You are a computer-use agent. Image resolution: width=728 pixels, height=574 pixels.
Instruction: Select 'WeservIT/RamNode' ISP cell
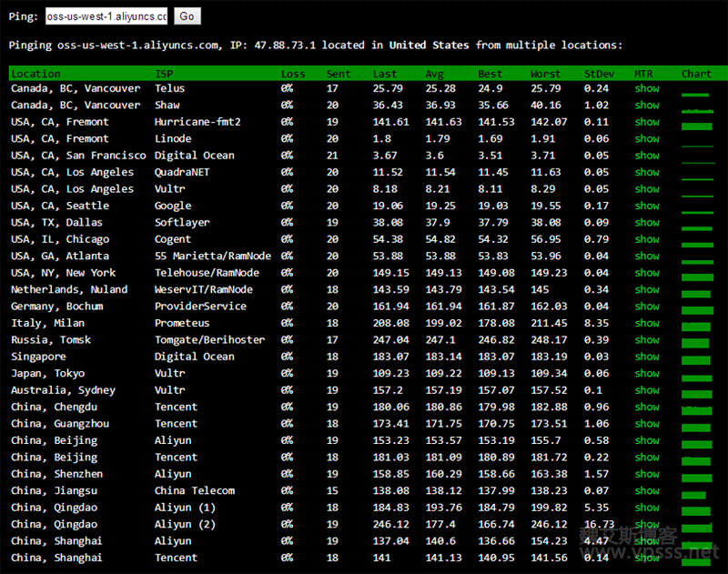click(x=204, y=289)
